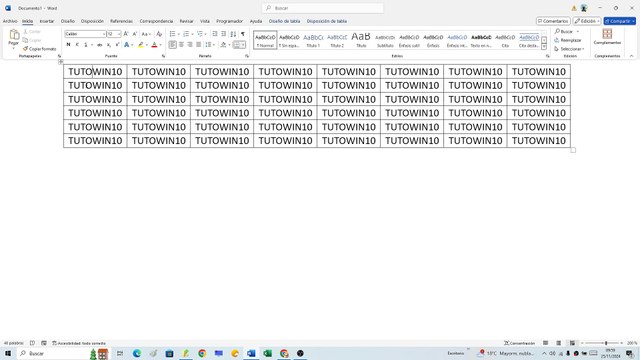Expand styles gallery more arrow

pos(544,47)
